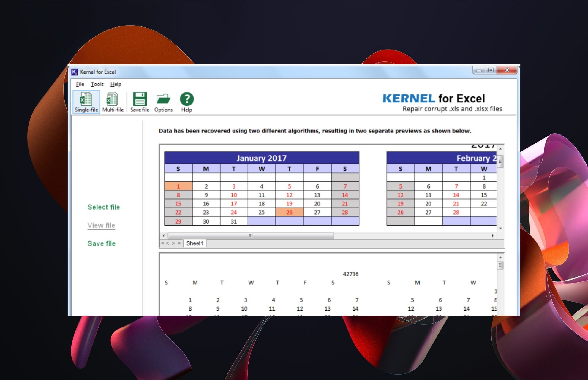The width and height of the screenshot is (588, 380).
Task: Close the Kernel for Excel window
Action: tap(507, 70)
